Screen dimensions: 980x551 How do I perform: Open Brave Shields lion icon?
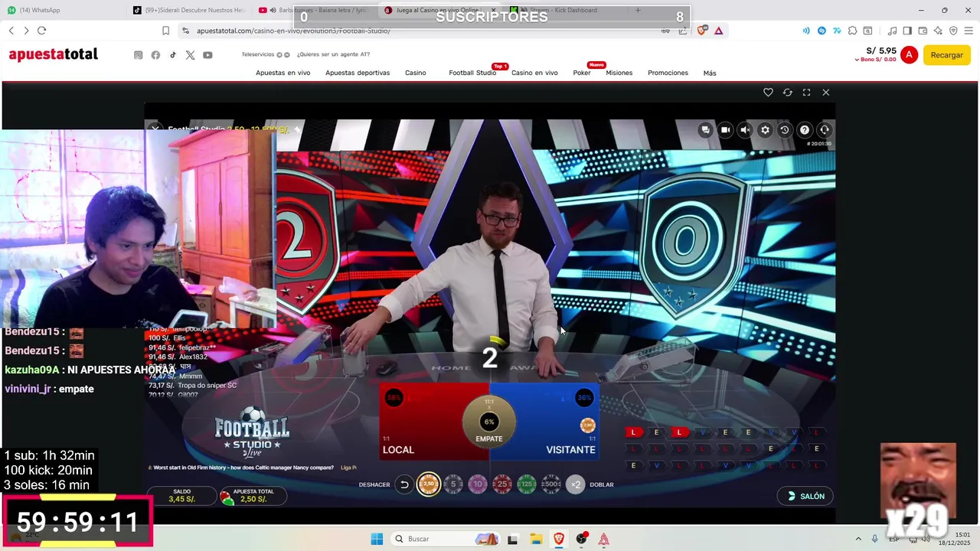click(x=702, y=31)
